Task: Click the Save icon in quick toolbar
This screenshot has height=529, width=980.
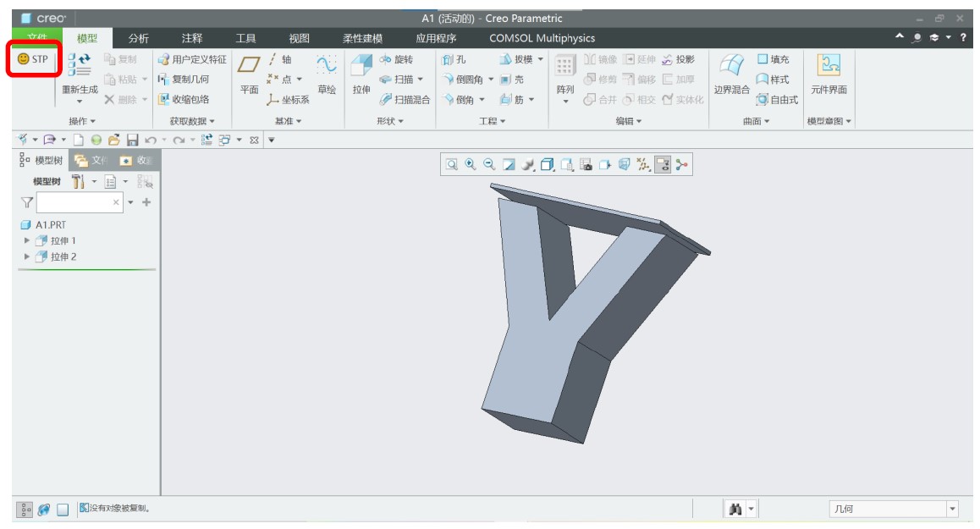Action: [x=132, y=140]
